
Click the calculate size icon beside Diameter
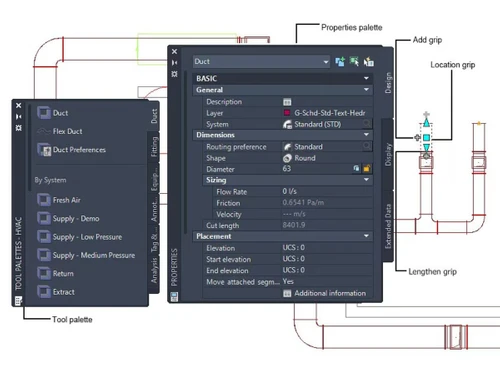(x=356, y=168)
